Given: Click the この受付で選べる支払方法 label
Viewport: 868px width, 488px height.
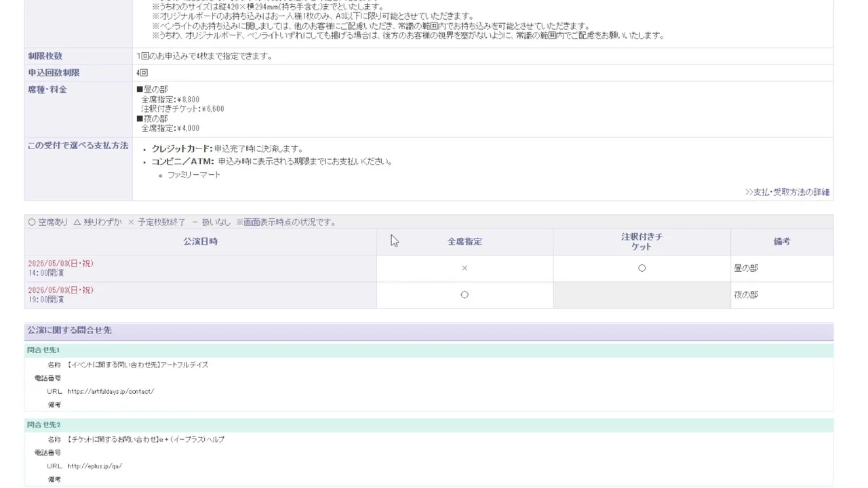Looking at the screenshot, I should pyautogui.click(x=78, y=146).
